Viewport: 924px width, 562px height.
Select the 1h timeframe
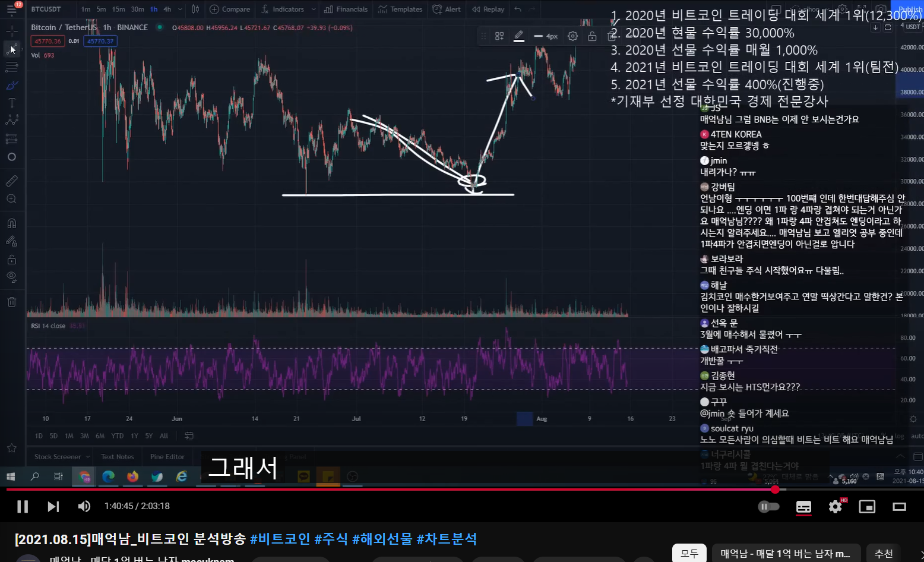(x=154, y=10)
